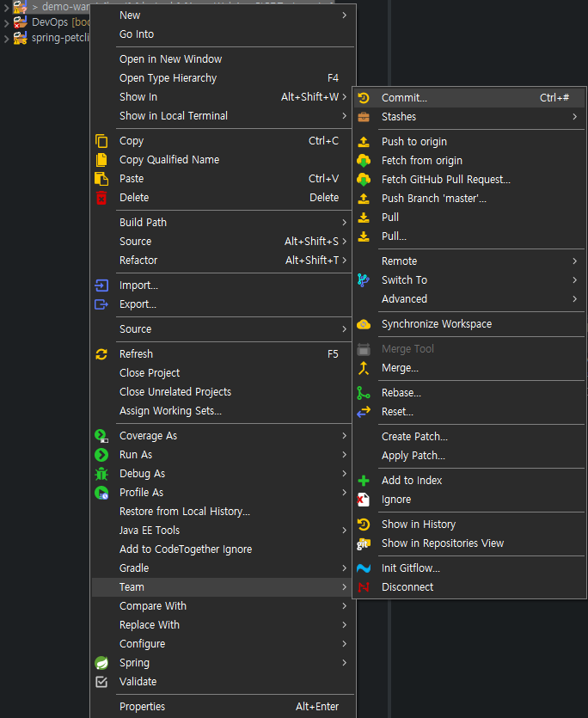This screenshot has width=588, height=718.
Task: Click the Commit history icon
Action: pos(364,98)
